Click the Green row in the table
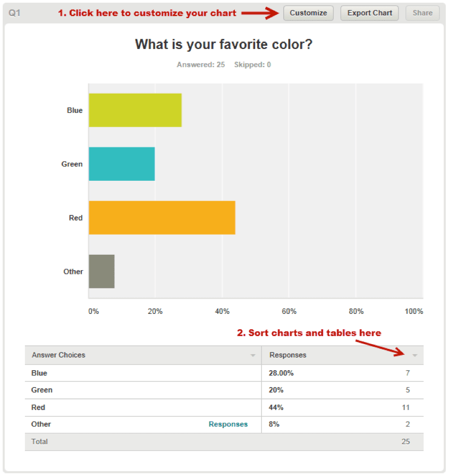The width and height of the screenshot is (449, 476). 224,390
